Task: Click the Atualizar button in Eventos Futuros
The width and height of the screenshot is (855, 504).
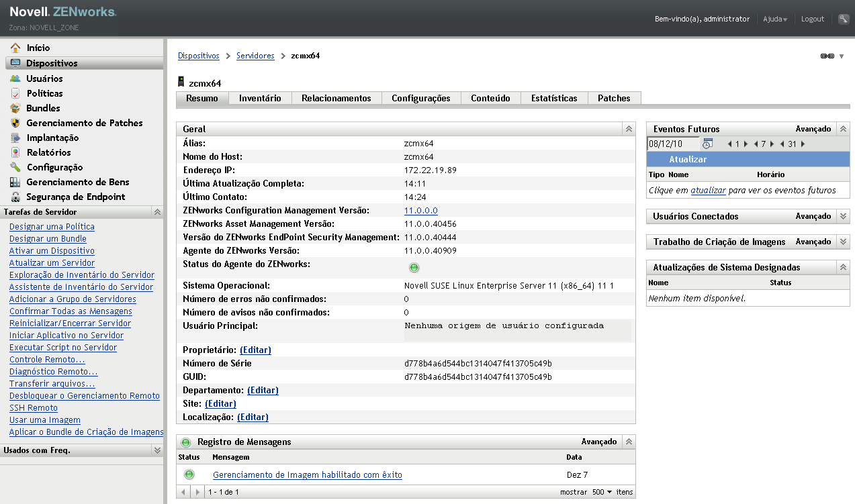Action: [x=688, y=160]
